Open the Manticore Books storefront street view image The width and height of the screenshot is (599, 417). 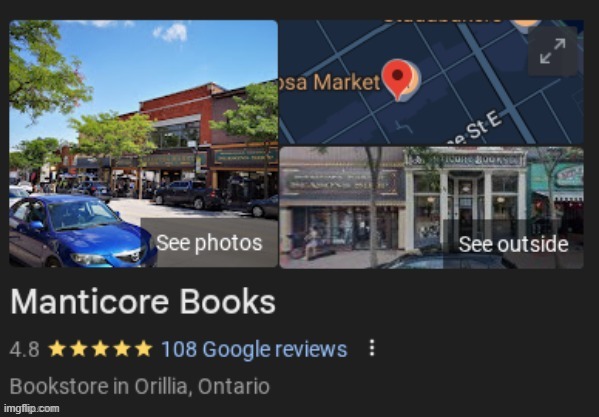(431, 207)
